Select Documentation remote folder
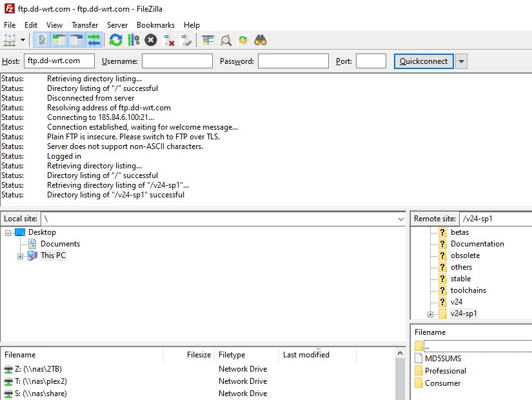This screenshot has height=400, width=532. pos(477,244)
